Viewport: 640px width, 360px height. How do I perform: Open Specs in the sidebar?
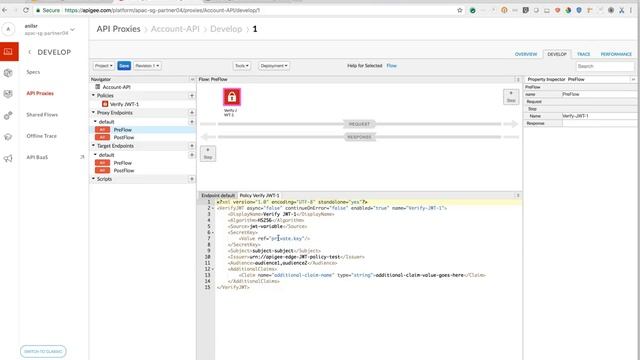[x=33, y=72]
